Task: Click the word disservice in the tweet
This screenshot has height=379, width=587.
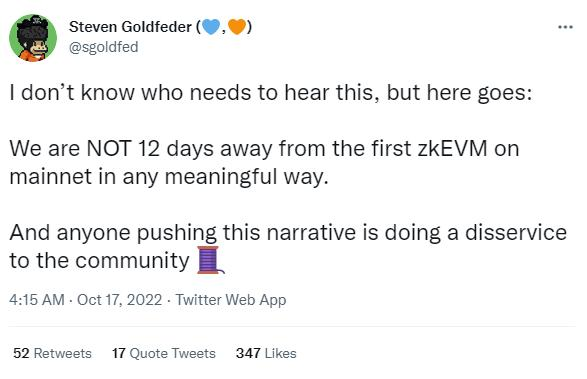Action: tap(516, 232)
